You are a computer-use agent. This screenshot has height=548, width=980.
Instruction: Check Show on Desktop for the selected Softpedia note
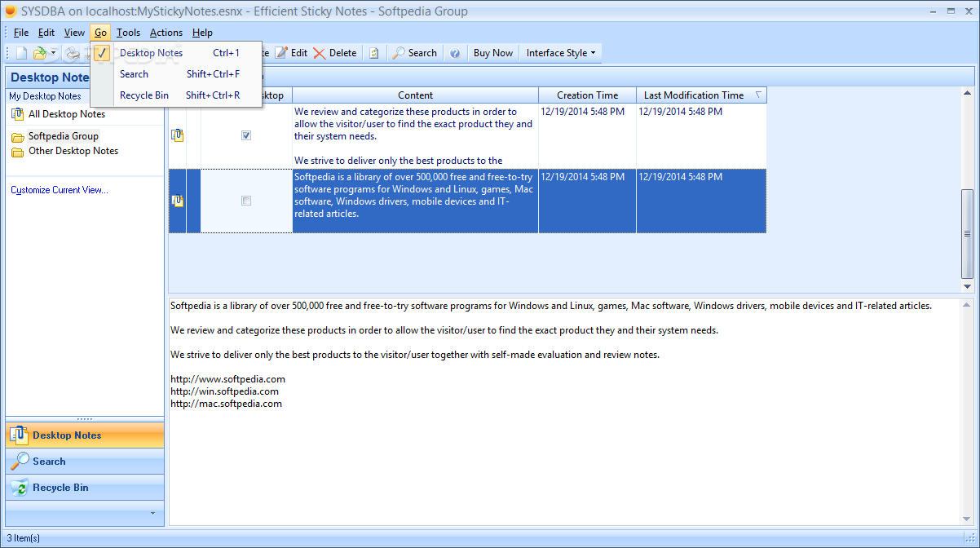[x=246, y=201]
